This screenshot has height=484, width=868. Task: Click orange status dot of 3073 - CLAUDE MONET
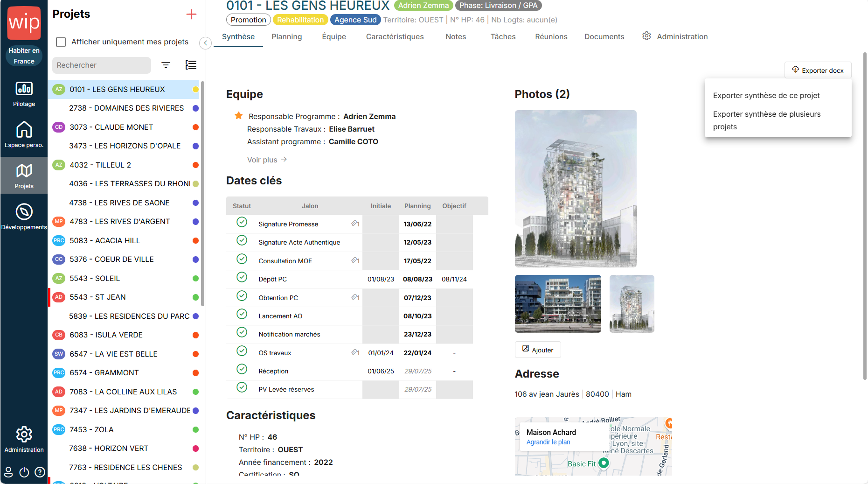pos(195,127)
